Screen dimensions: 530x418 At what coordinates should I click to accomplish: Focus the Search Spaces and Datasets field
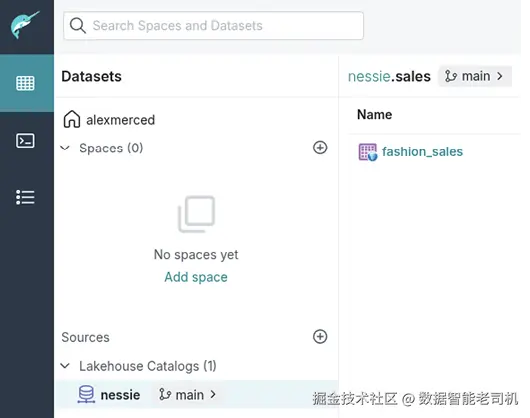[213, 26]
